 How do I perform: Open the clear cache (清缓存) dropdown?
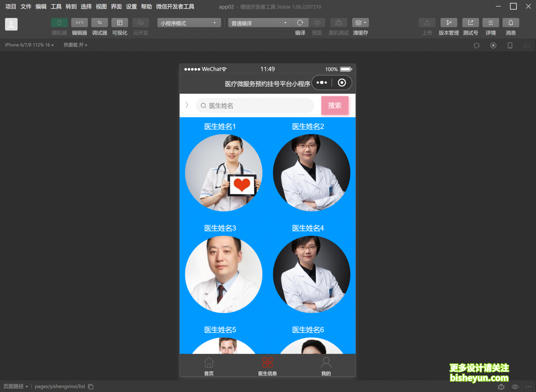tap(360, 23)
